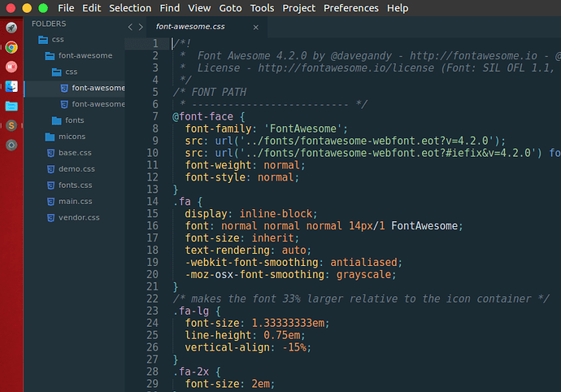Screen dimensions: 561x392
Task: Open base.css in the sidebar
Action: 75,153
